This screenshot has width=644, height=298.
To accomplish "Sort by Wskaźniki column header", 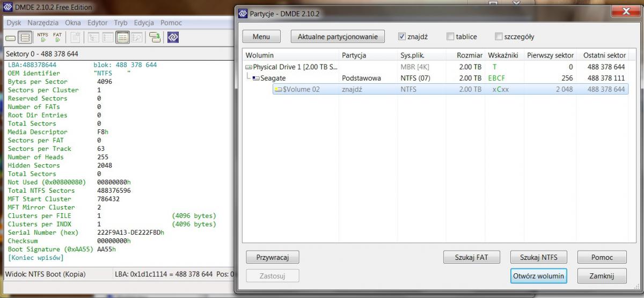I will [504, 55].
